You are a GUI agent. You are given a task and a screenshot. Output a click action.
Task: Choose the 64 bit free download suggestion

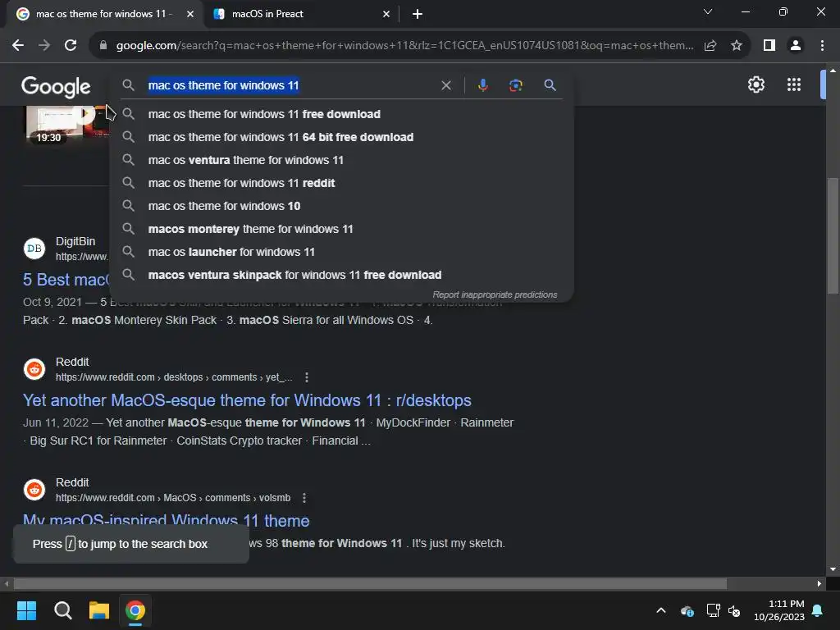click(341, 137)
